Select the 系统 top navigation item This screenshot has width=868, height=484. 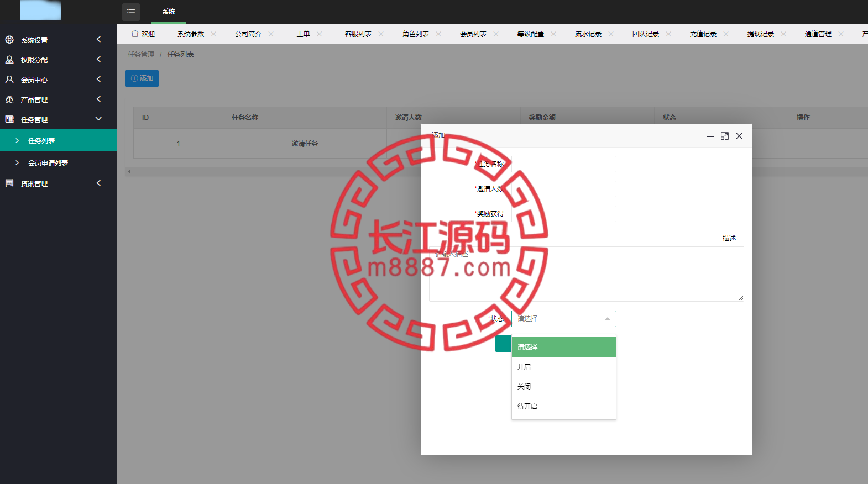click(x=169, y=12)
